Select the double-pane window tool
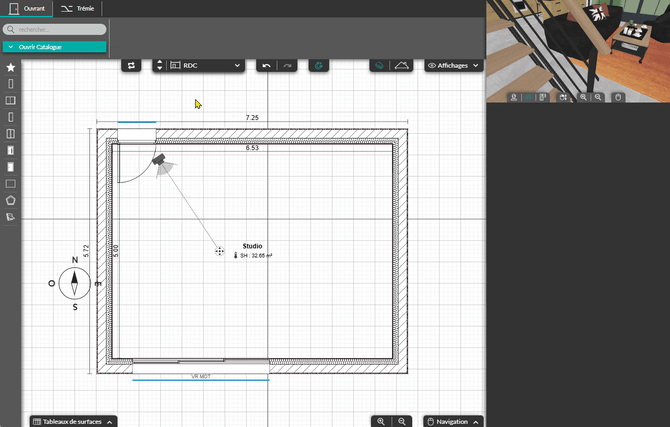This screenshot has width=670, height=427. tap(11, 100)
